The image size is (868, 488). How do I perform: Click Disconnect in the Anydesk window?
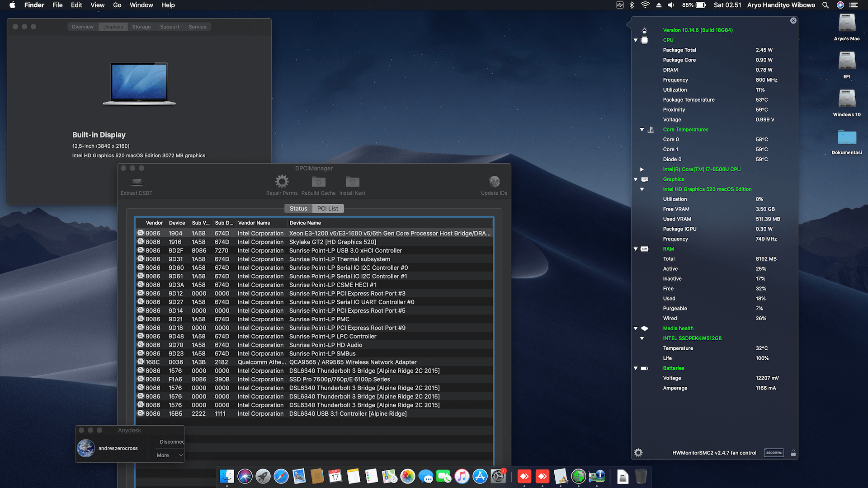pyautogui.click(x=172, y=441)
